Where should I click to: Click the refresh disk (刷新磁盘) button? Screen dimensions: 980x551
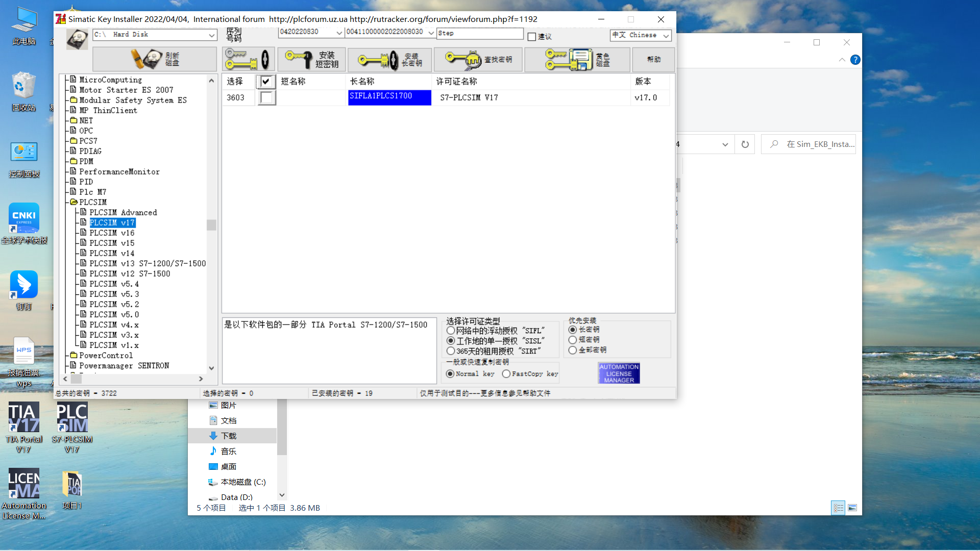[154, 59]
